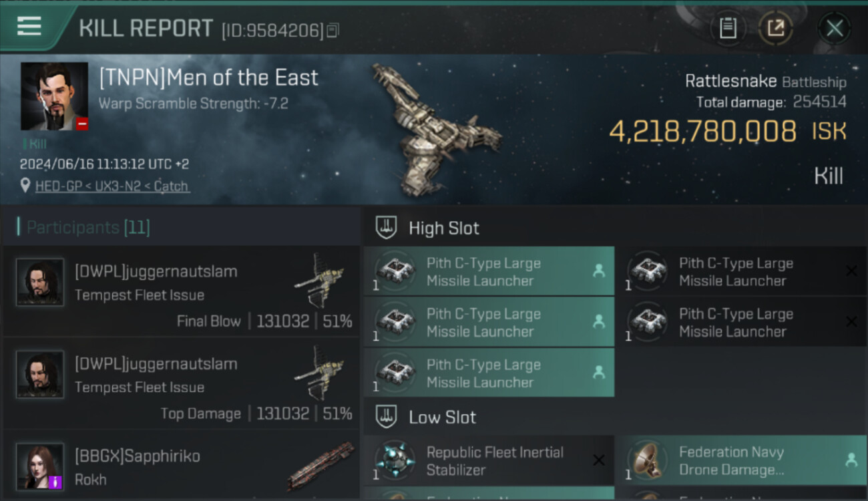The image size is (868, 501).
Task: Click the X mark on Republic Fleet Inertial Stabilizer
Action: point(598,460)
